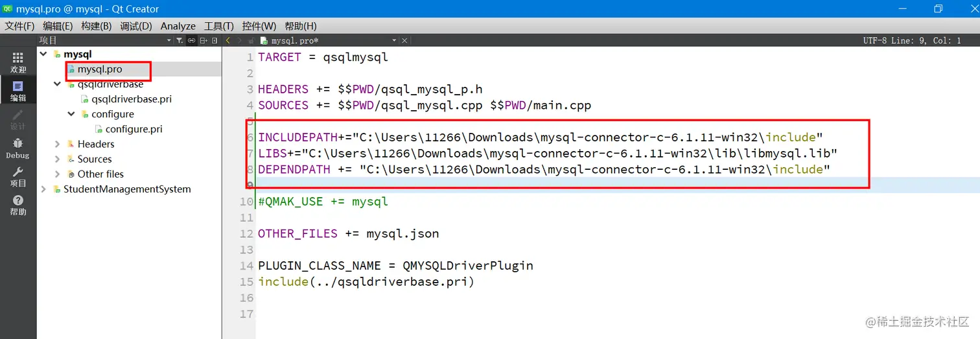The height and width of the screenshot is (339, 980).
Task: Expand the StudentManagementSystem project
Action: (x=43, y=189)
